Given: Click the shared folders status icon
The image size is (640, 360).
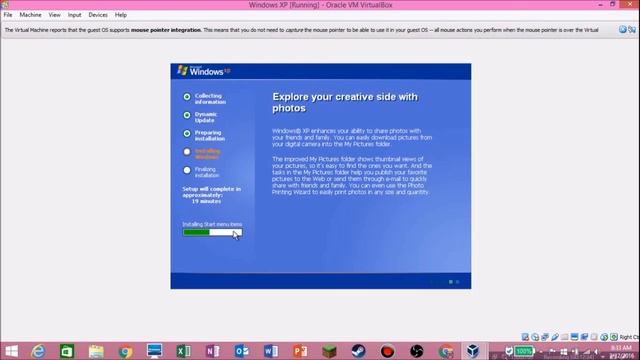Looking at the screenshot, I should coord(564,337).
